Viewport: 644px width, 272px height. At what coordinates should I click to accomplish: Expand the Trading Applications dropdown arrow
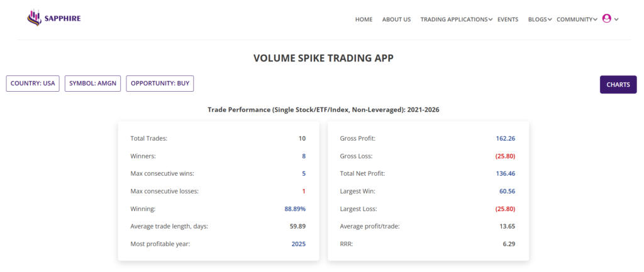(x=491, y=19)
